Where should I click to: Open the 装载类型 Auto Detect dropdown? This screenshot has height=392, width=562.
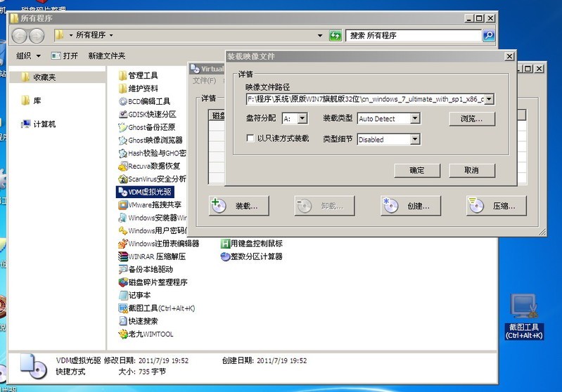point(415,118)
